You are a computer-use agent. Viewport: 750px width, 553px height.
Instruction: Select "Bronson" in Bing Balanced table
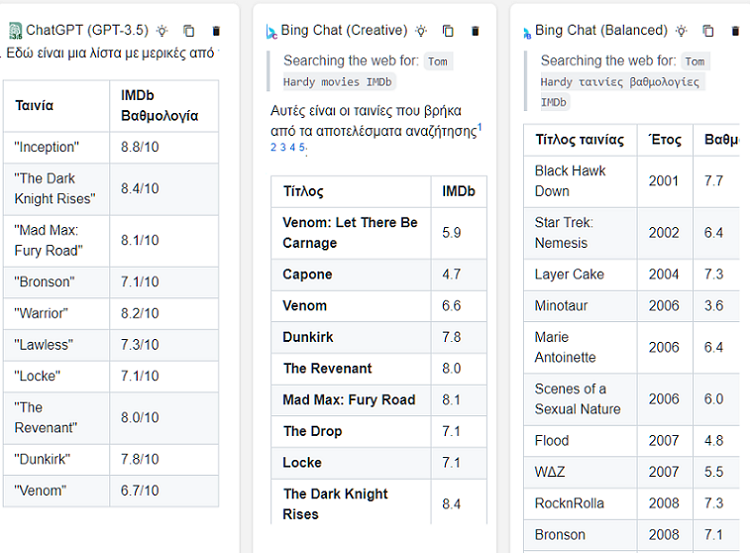[x=580, y=535]
